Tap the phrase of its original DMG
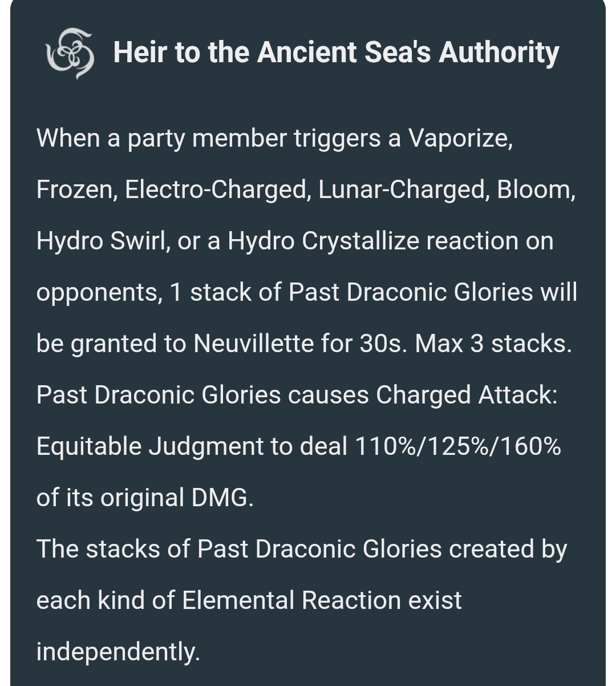 145,498
